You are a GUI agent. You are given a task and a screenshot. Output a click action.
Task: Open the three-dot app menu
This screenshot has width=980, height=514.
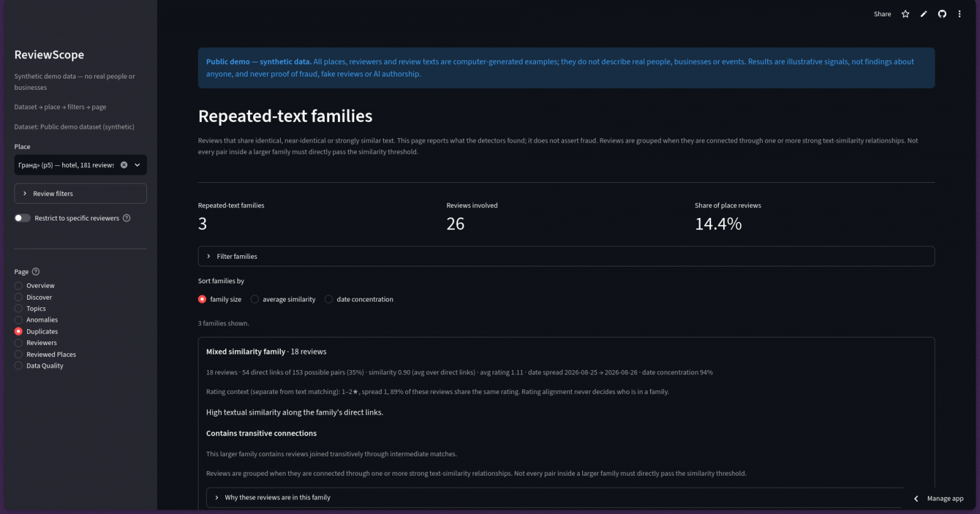point(959,14)
